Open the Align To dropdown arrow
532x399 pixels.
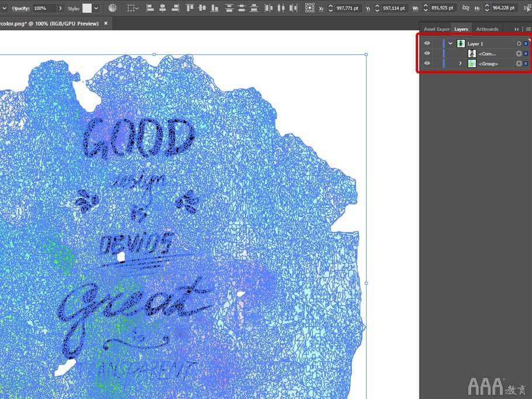[137, 8]
